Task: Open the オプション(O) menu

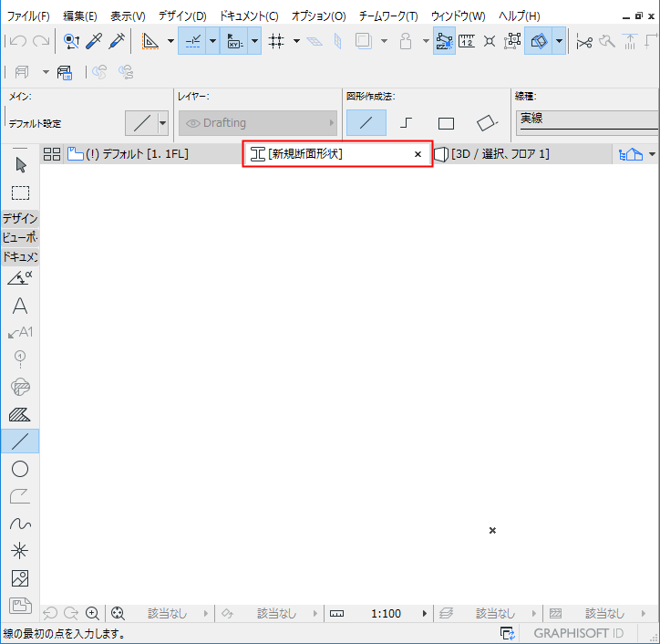Action: pyautogui.click(x=319, y=16)
